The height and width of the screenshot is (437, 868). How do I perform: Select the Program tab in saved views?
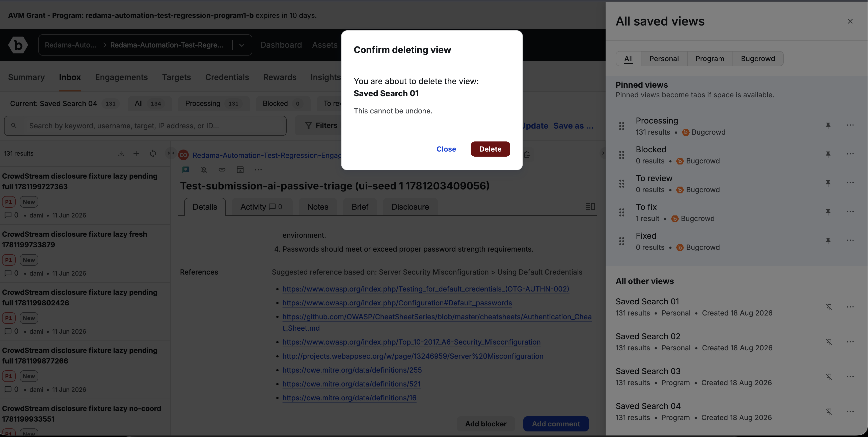[710, 59]
